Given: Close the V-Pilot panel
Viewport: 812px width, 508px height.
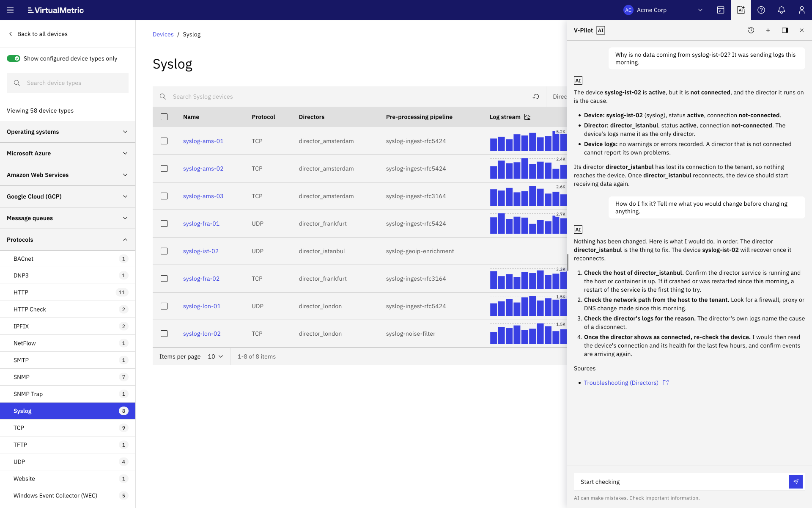Looking at the screenshot, I should pyautogui.click(x=802, y=30).
